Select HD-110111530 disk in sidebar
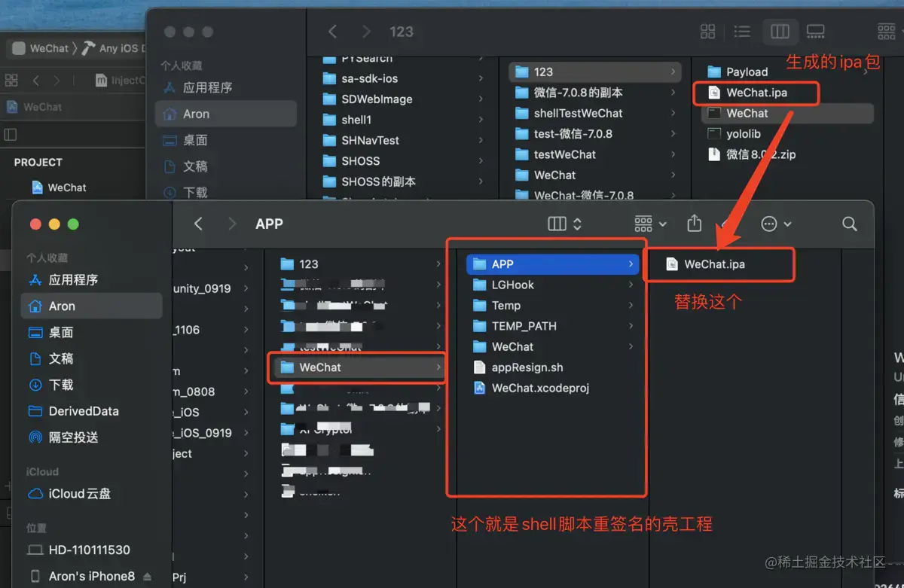 [x=91, y=550]
